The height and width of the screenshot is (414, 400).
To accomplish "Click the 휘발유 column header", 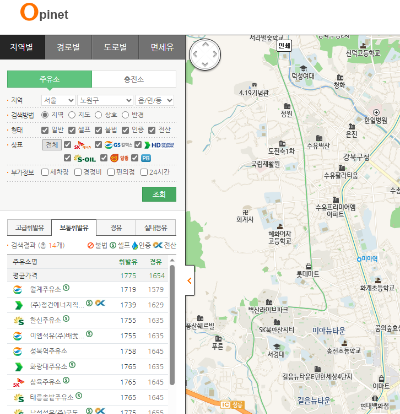I will click(x=128, y=262).
